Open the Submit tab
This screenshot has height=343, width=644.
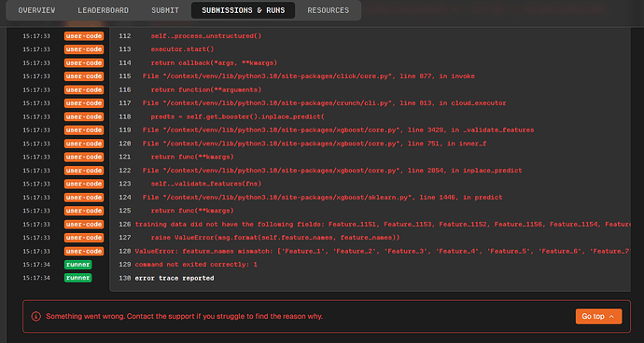[164, 10]
